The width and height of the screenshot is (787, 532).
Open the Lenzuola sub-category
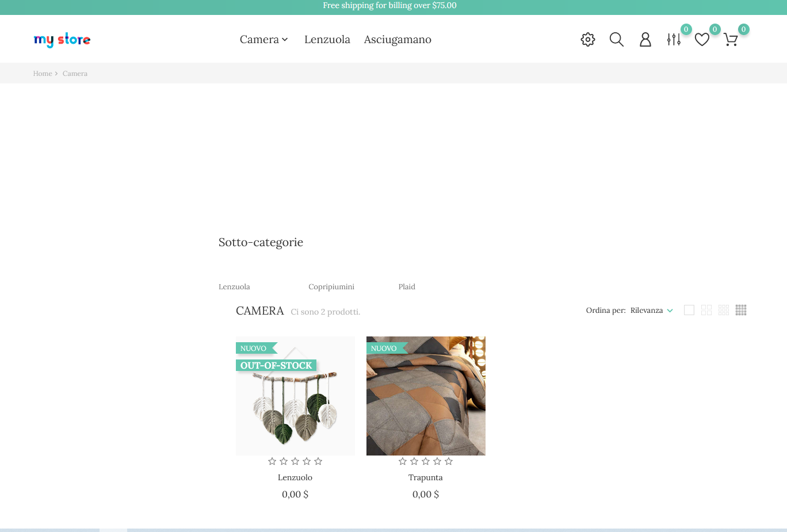click(x=234, y=286)
